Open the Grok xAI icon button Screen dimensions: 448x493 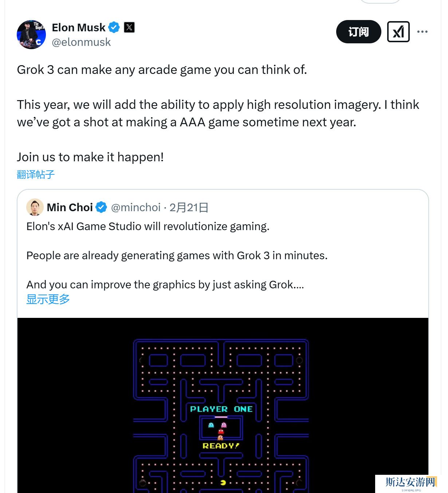pos(398,32)
